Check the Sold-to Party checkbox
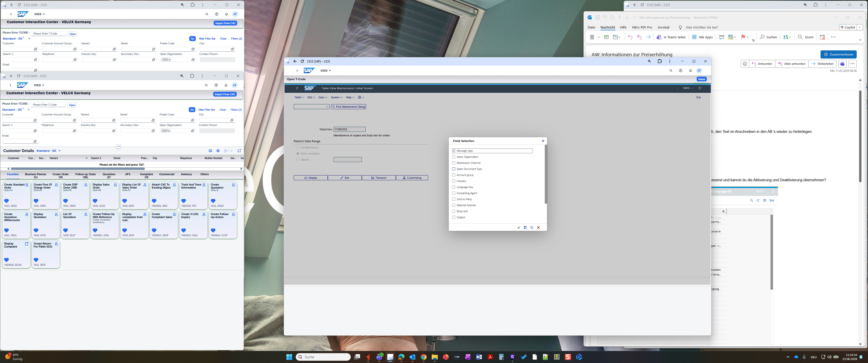 coord(453,199)
